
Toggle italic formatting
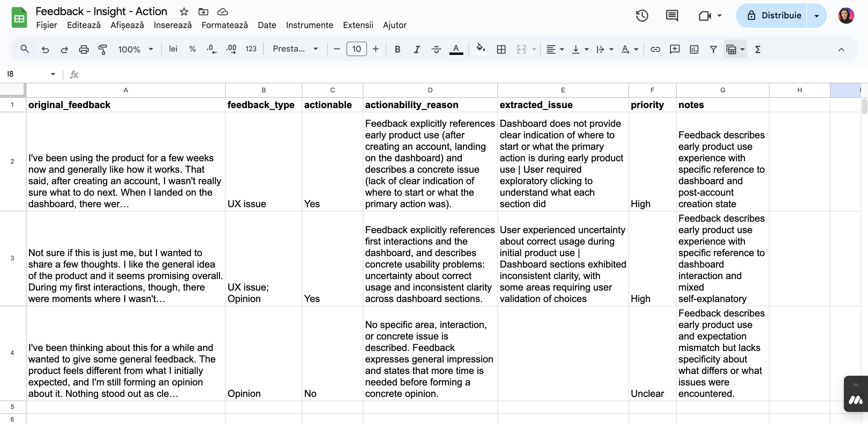(x=417, y=49)
